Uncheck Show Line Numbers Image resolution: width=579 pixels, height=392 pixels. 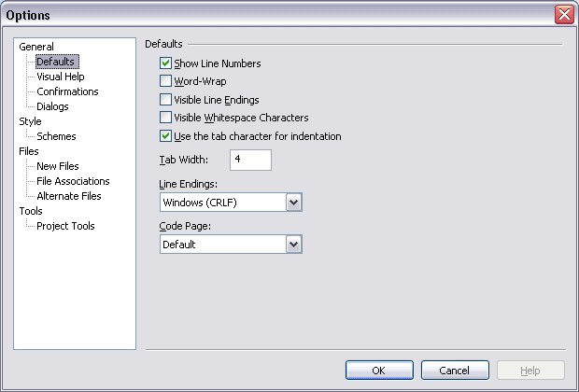(x=166, y=63)
